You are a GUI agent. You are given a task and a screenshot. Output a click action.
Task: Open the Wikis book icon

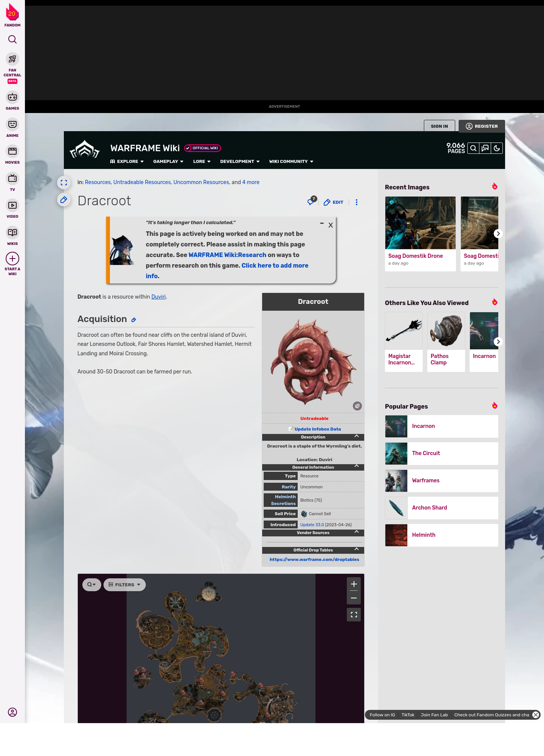[12, 232]
